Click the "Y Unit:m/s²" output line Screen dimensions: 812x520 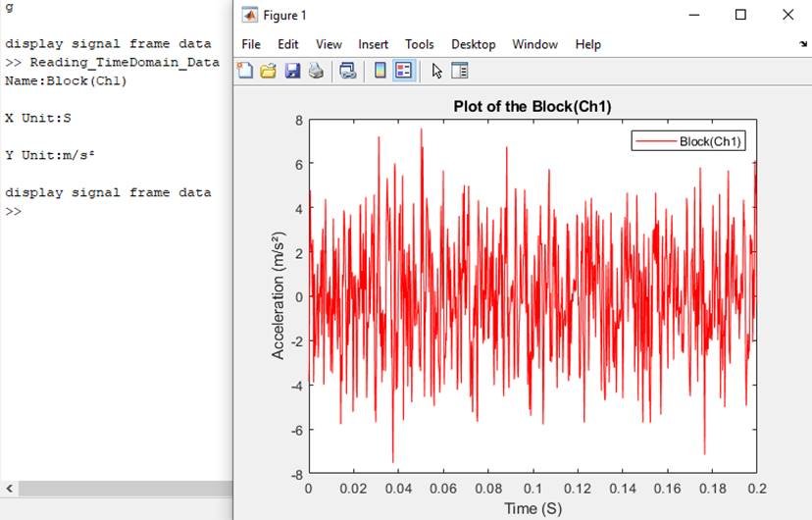50,155
